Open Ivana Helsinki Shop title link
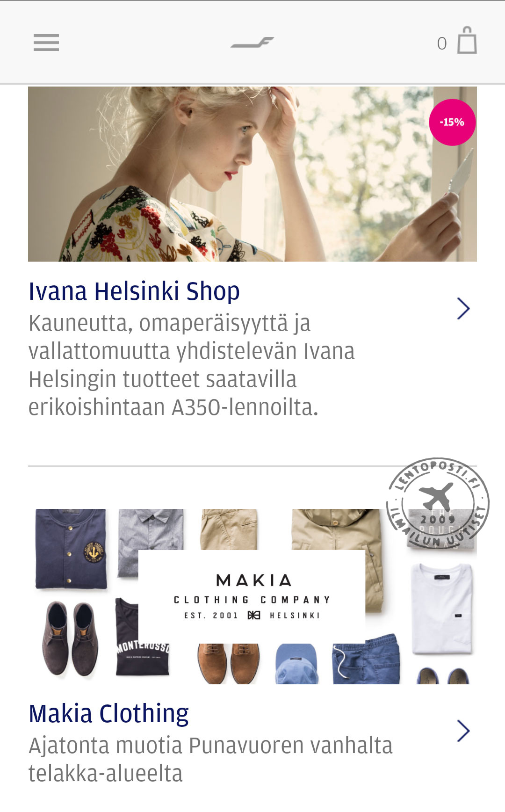This screenshot has height=812, width=505. [134, 291]
